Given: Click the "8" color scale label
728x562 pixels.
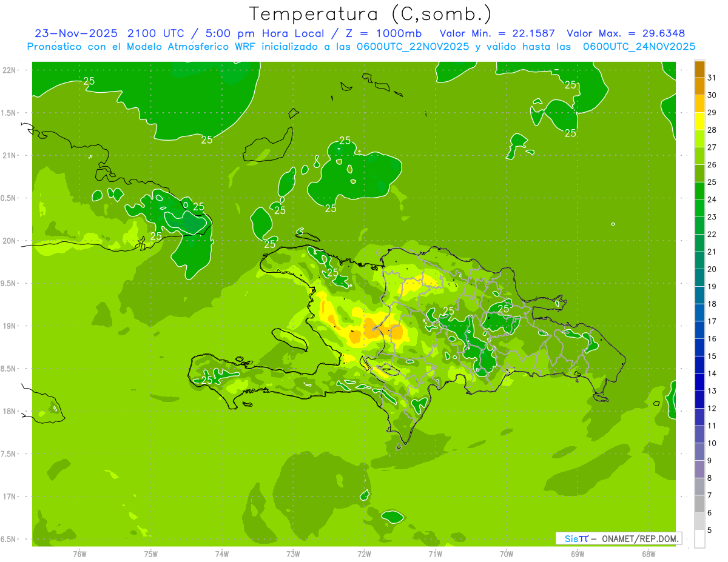Looking at the screenshot, I should 710,478.
